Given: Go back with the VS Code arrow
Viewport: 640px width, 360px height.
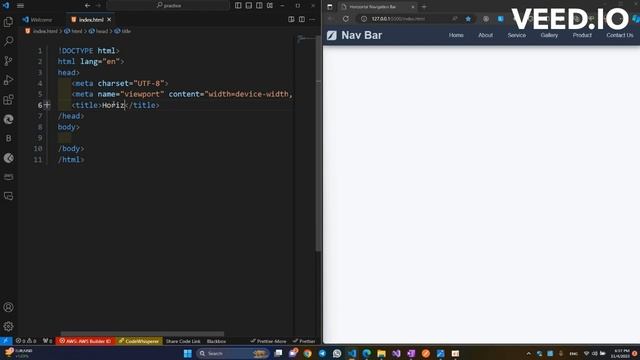Looking at the screenshot, I should click(87, 6).
